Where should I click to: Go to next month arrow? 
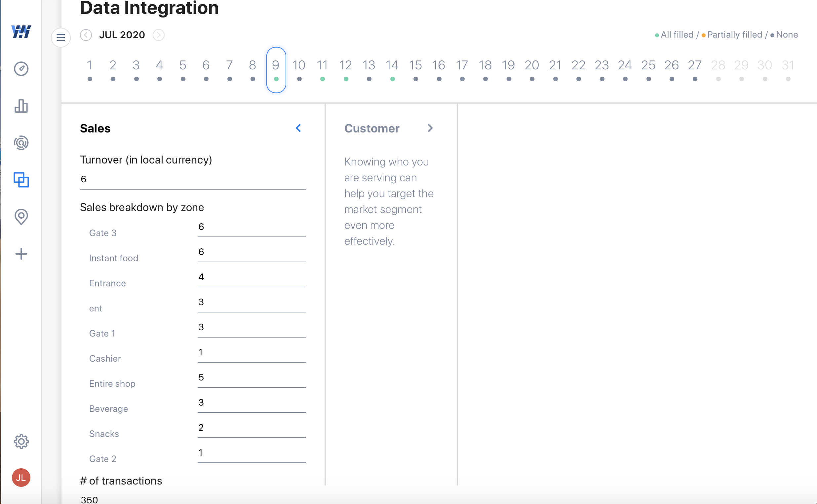click(x=159, y=35)
